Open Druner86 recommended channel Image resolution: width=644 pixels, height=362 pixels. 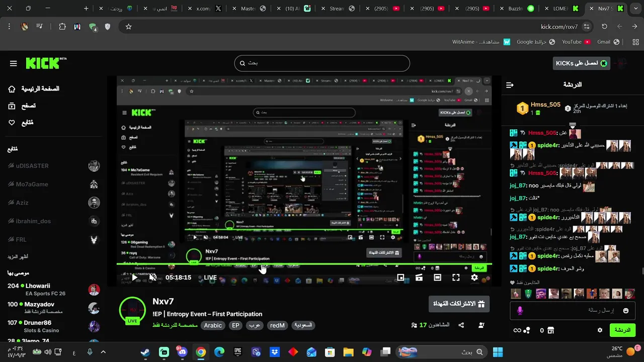54,326
